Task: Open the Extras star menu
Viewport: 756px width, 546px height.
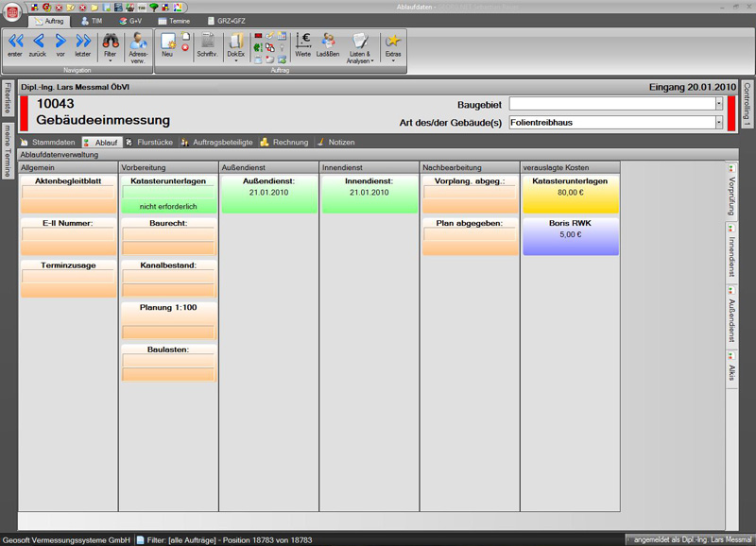Action: tap(392, 44)
